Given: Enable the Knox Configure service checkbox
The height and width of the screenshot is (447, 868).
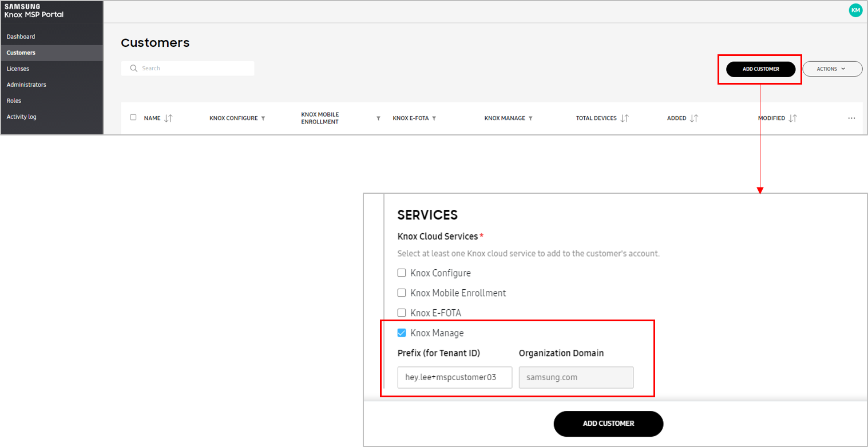Looking at the screenshot, I should (402, 273).
